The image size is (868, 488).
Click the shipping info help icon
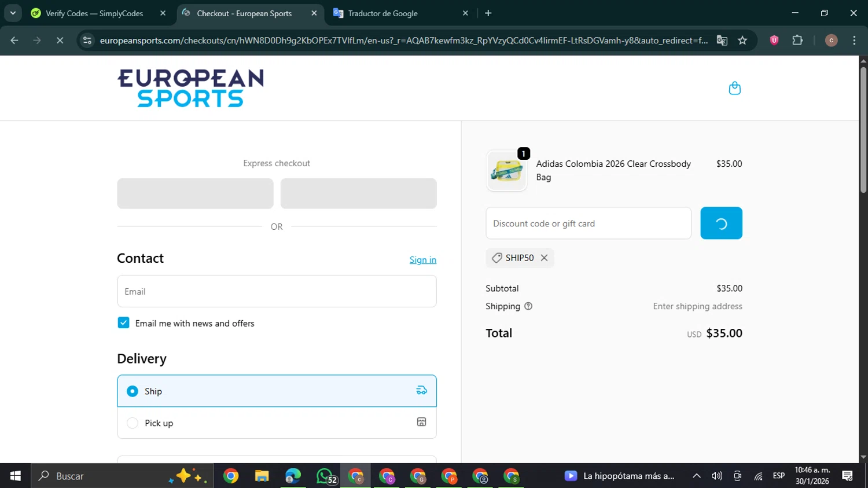pyautogui.click(x=528, y=306)
